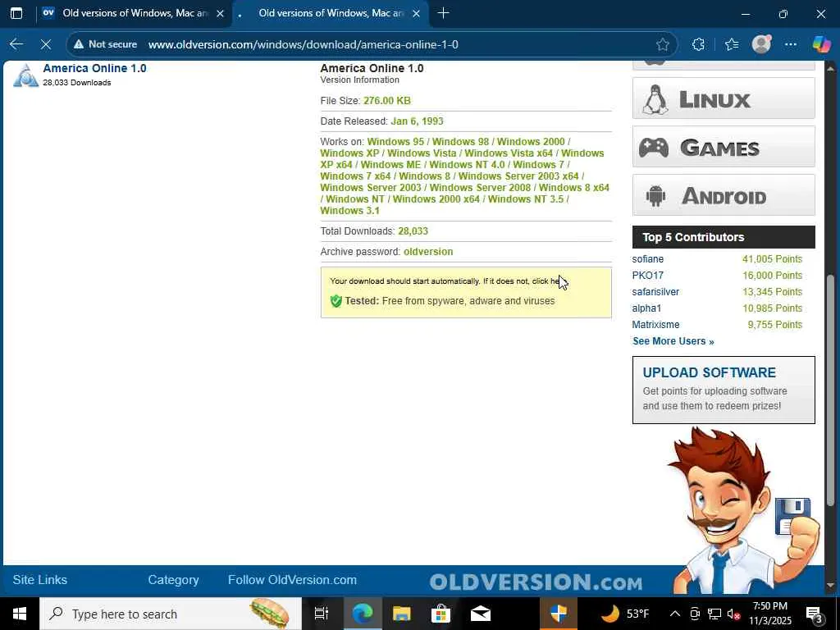Click the oldversion archive password text
The height and width of the screenshot is (630, 840).
point(428,252)
